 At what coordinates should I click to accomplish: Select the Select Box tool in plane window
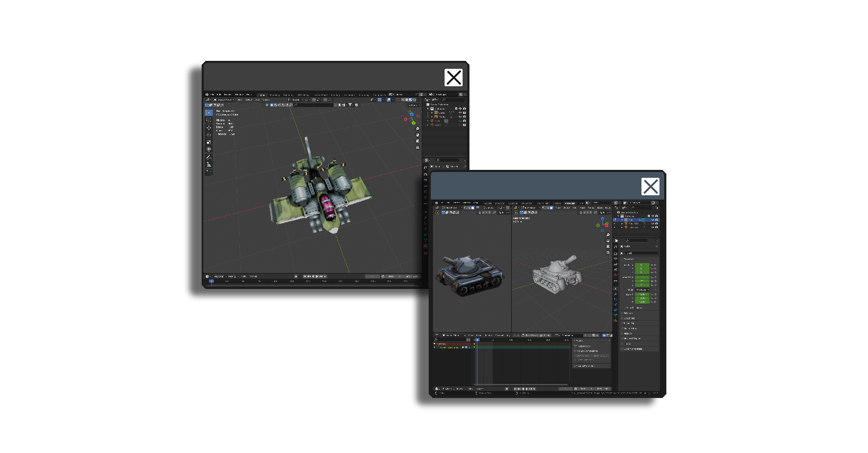[x=209, y=113]
